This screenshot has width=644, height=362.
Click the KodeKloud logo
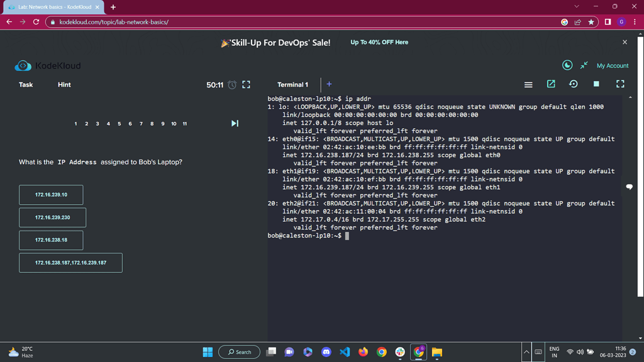(x=48, y=65)
